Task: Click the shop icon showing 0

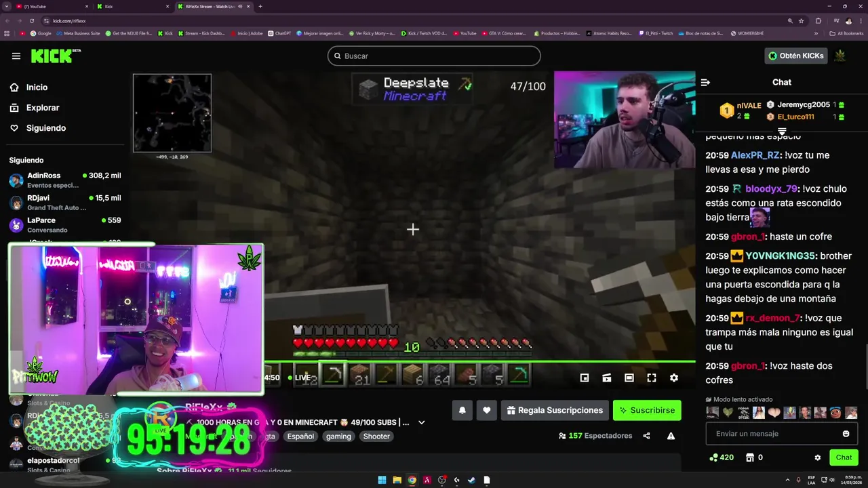Action: click(754, 457)
